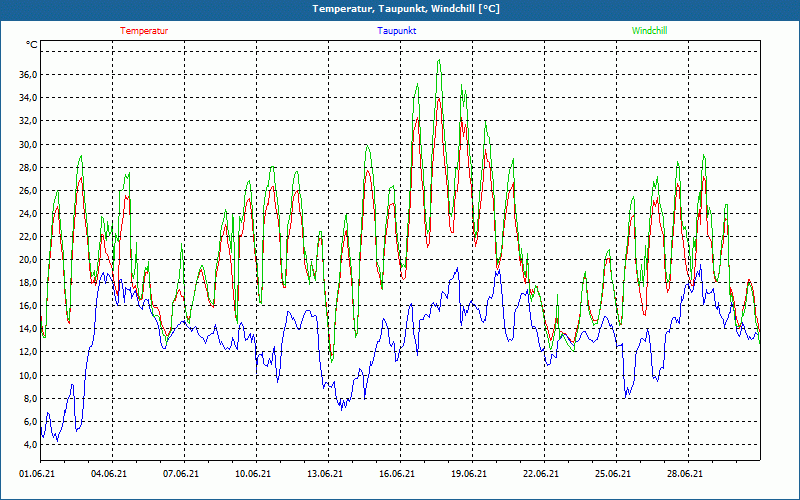Screen dimensions: 800x500
Task: Click the 24,0 y-axis value
Action: coord(28,213)
